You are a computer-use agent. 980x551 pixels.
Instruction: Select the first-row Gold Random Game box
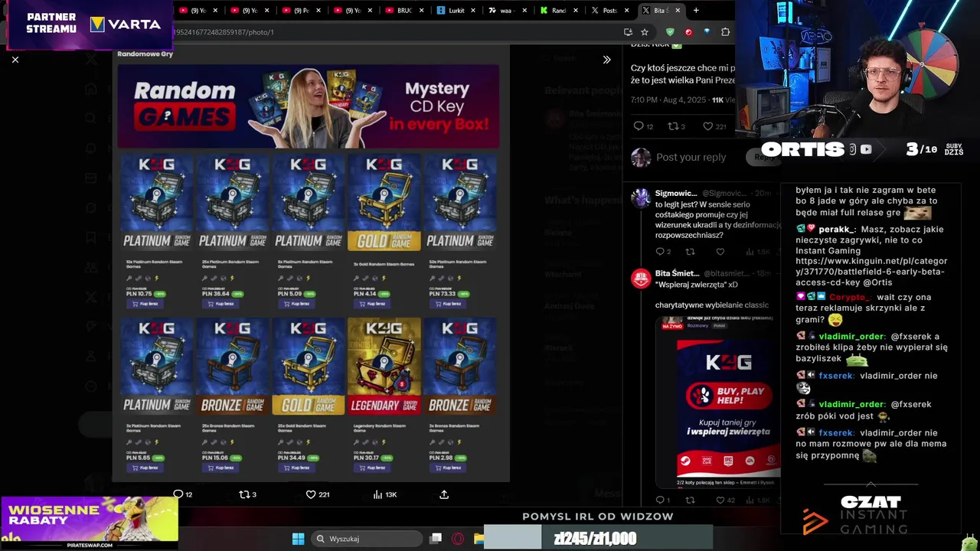pyautogui.click(x=384, y=202)
